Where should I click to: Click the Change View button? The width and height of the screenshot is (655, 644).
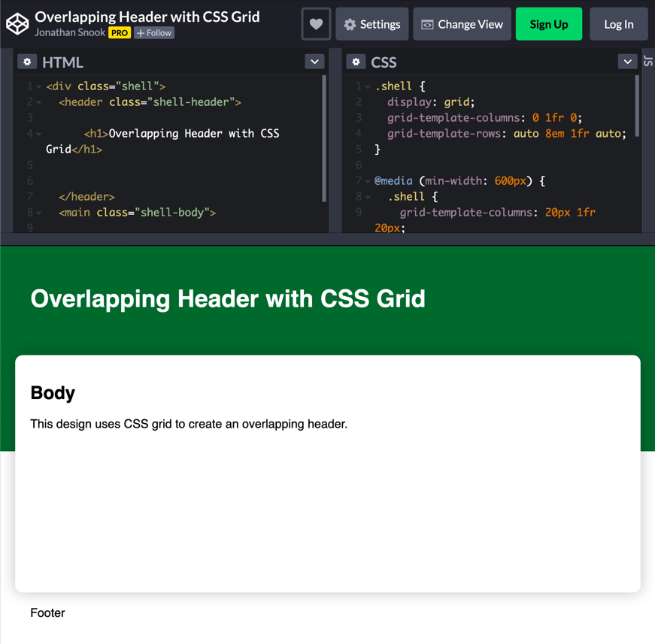[462, 24]
